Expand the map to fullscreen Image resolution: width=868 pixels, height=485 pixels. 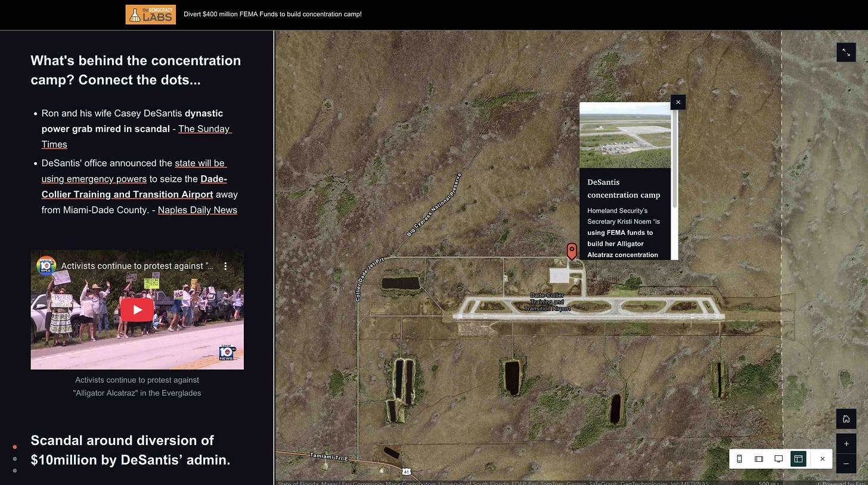(x=846, y=52)
